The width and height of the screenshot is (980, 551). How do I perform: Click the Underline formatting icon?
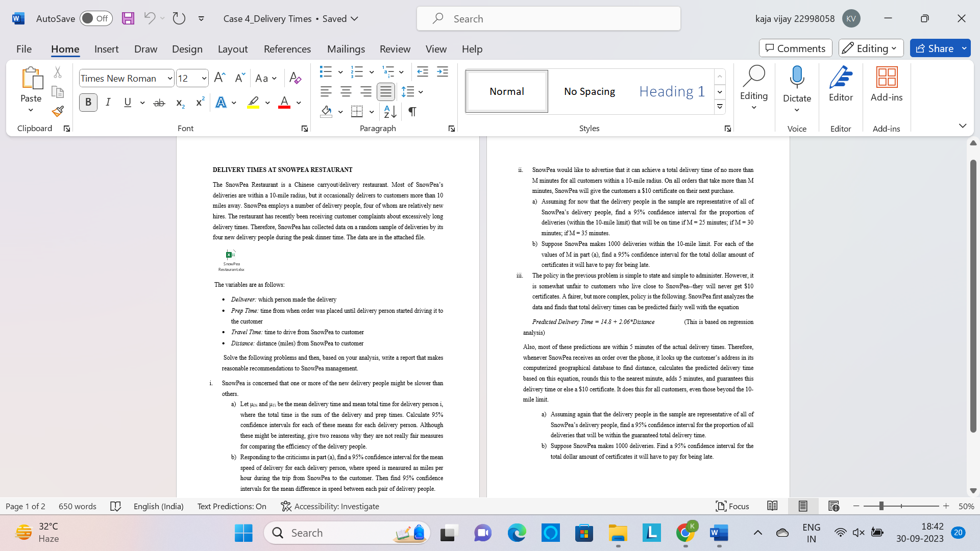(127, 102)
